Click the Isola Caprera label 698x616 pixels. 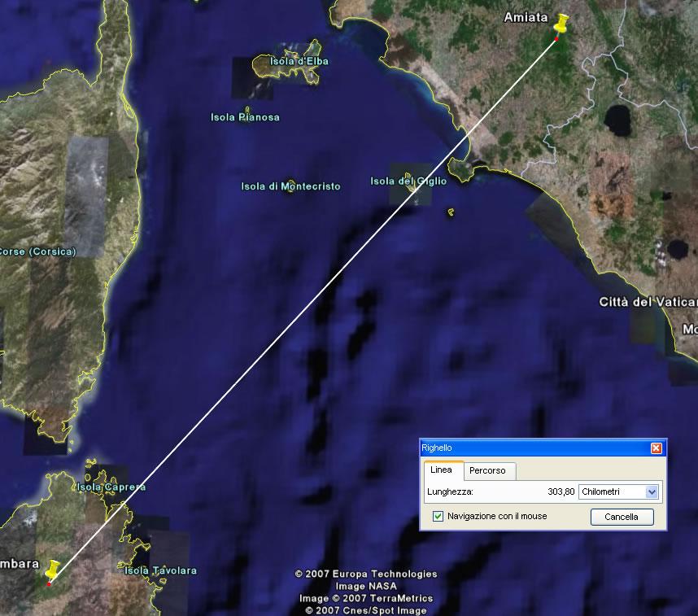click(x=111, y=487)
